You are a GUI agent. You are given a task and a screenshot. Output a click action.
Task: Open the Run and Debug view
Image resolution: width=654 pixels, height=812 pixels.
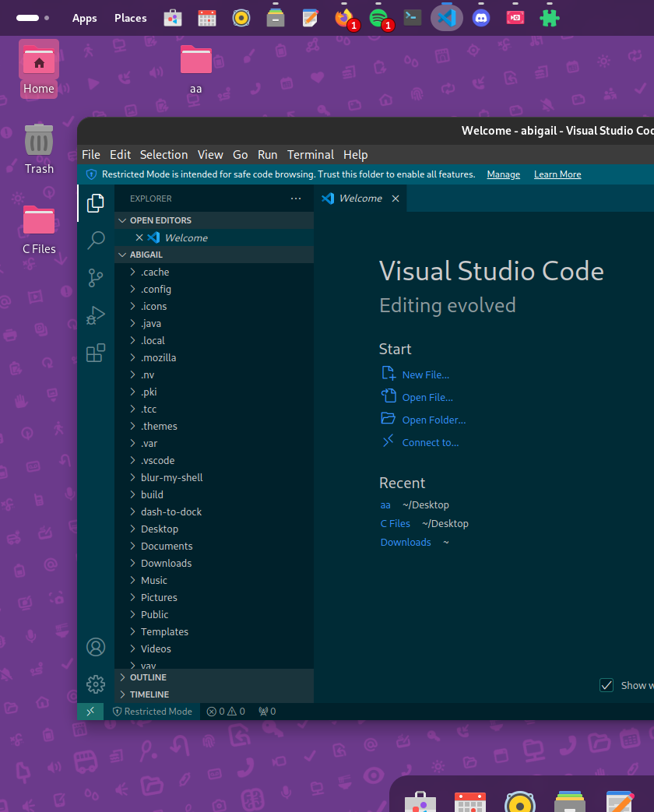point(96,315)
